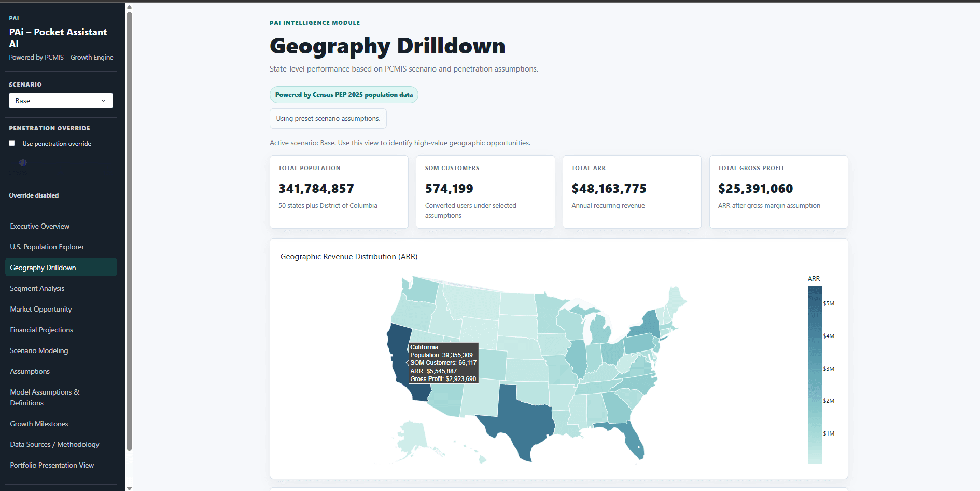Screen dimensions: 980x491
Task: View Growth Milestones page
Action: coord(61,424)
